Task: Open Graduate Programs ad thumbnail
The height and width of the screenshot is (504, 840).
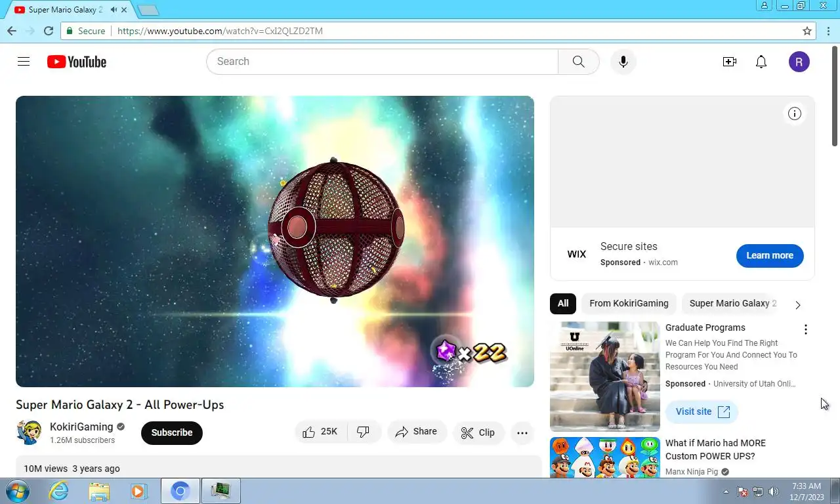Action: pos(605,376)
